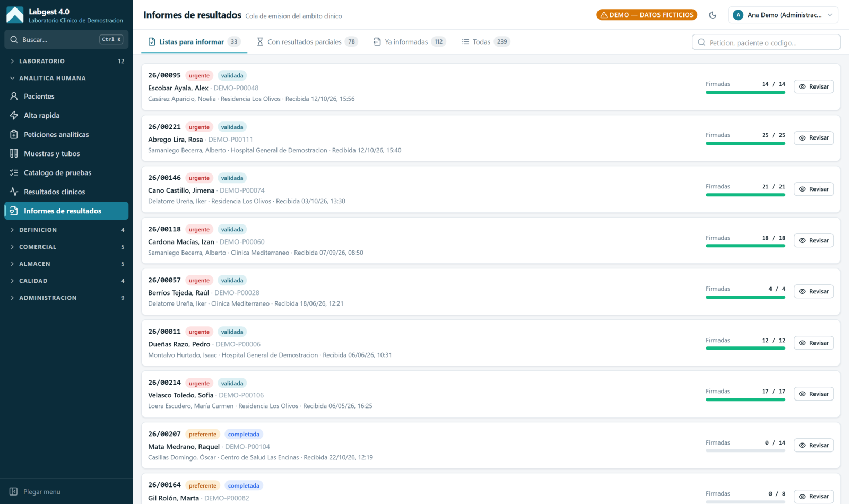Click the Pacientes person icon in sidebar
This screenshot has width=849, height=504.
14,97
